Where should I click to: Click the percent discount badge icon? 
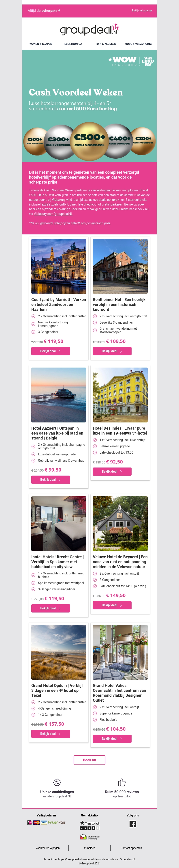point(57,782)
